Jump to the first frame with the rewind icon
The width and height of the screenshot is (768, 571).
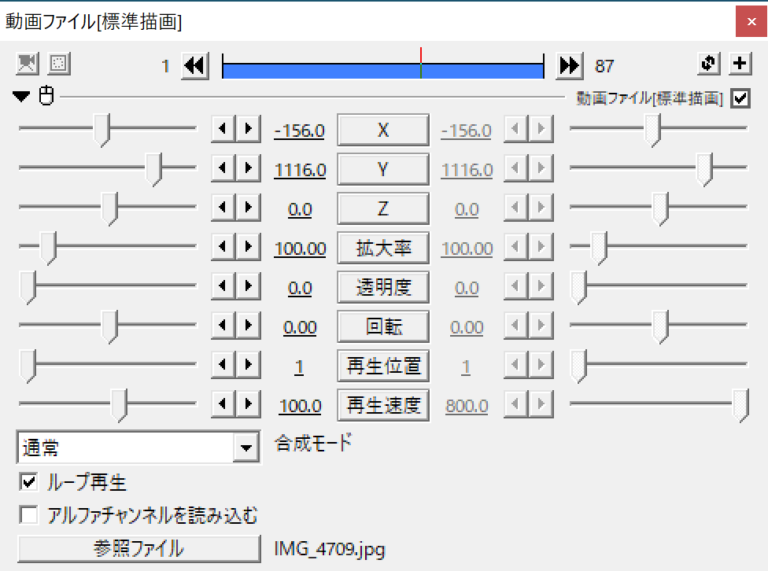[194, 66]
